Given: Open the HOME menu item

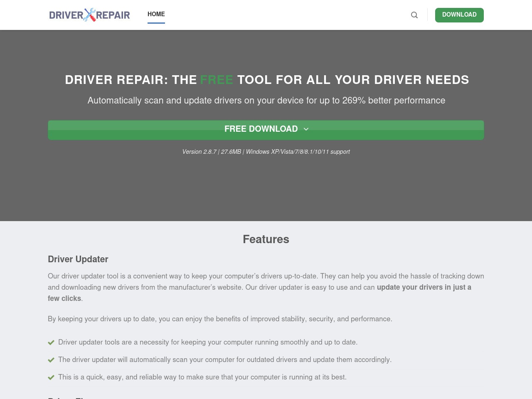Looking at the screenshot, I should point(156,14).
